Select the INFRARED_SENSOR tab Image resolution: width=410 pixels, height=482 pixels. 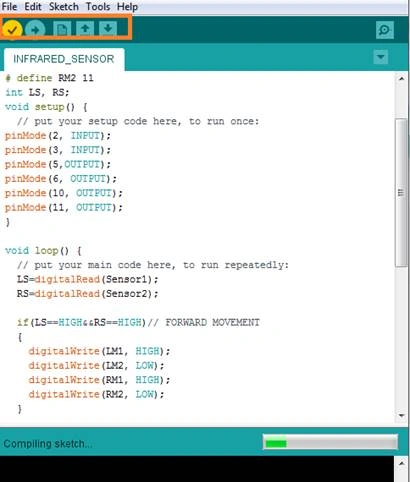click(x=64, y=59)
